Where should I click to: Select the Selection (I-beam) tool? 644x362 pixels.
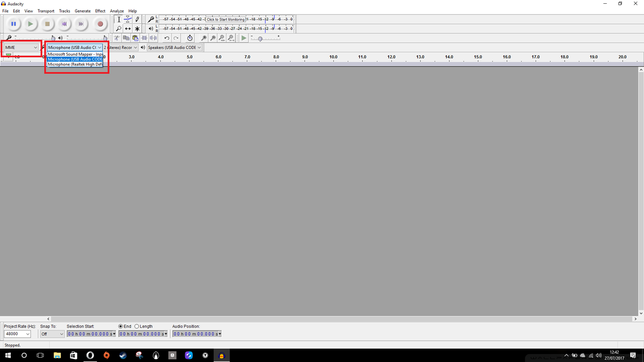coord(119,19)
